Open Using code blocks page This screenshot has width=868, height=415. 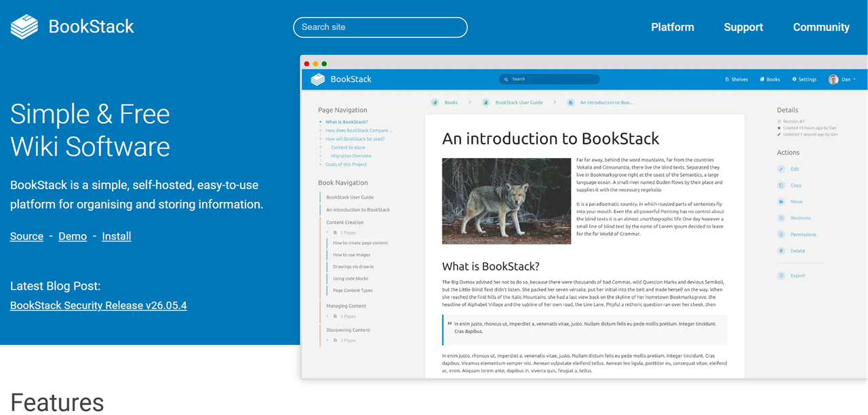coord(351,279)
